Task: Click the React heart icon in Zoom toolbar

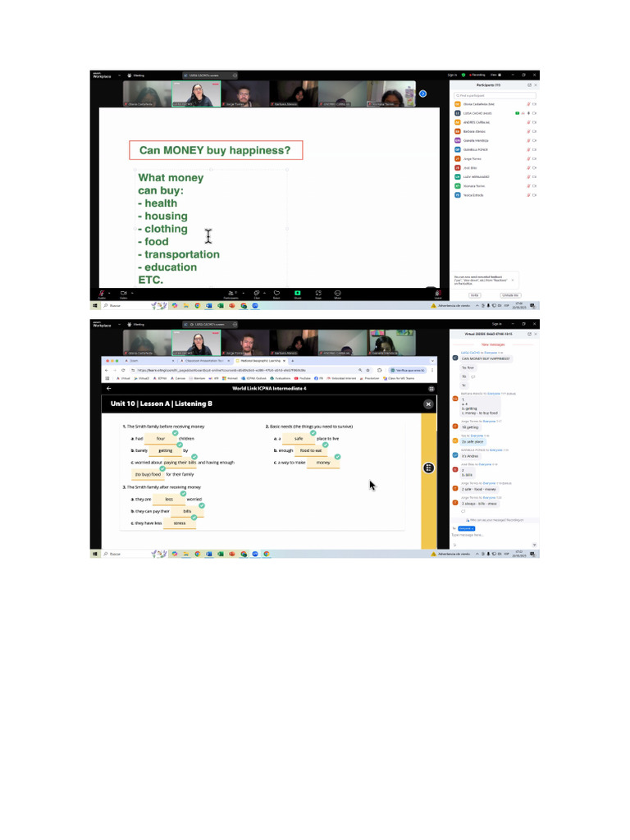Action: pos(277,293)
